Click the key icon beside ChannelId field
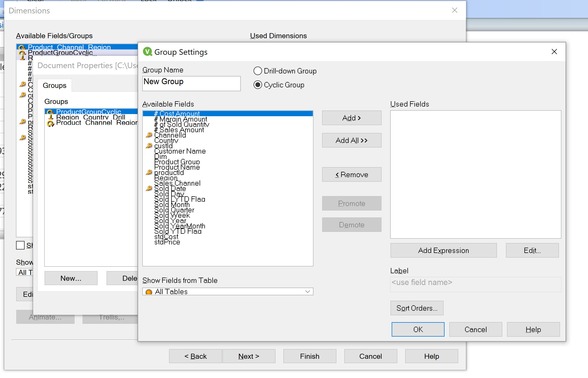Screen dimensions: 588x378 (x=149, y=135)
